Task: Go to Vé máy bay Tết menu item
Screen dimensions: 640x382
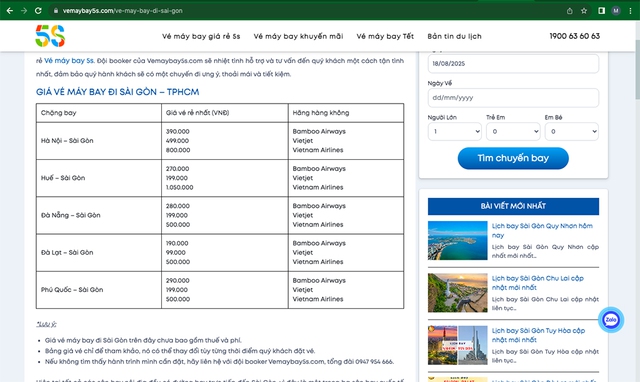Action: (x=385, y=36)
